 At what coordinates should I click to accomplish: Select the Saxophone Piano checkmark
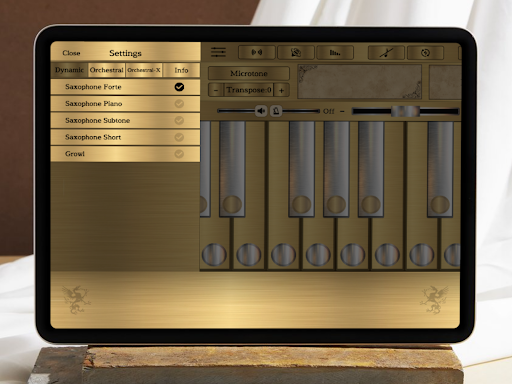coord(179,104)
